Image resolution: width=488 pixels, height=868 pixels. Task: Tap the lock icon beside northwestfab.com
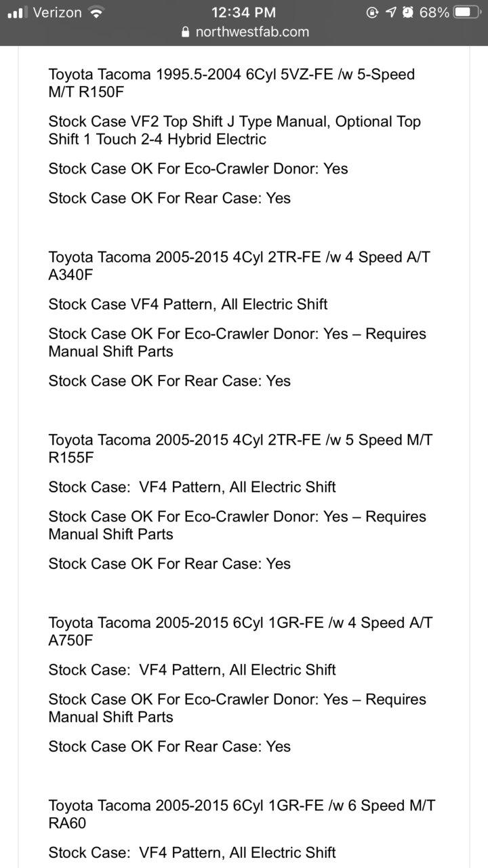point(186,32)
